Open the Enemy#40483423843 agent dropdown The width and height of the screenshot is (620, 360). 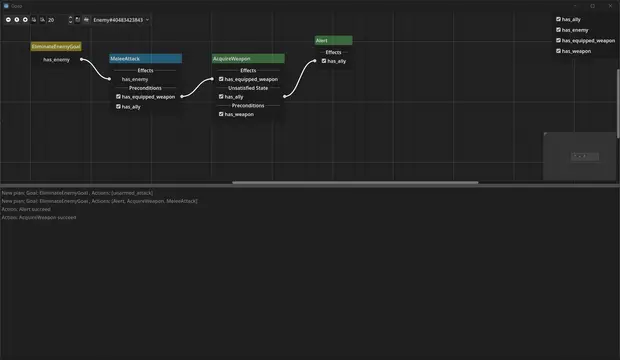click(x=121, y=20)
